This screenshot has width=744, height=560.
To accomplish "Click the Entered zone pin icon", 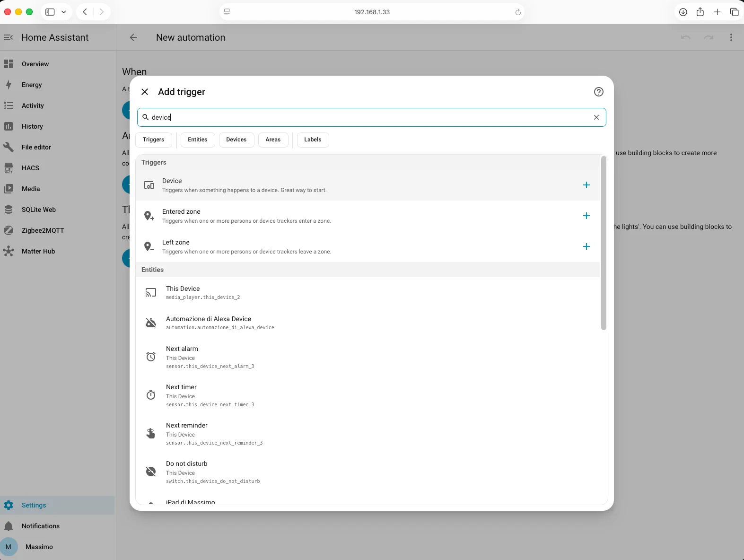I will coord(149,216).
